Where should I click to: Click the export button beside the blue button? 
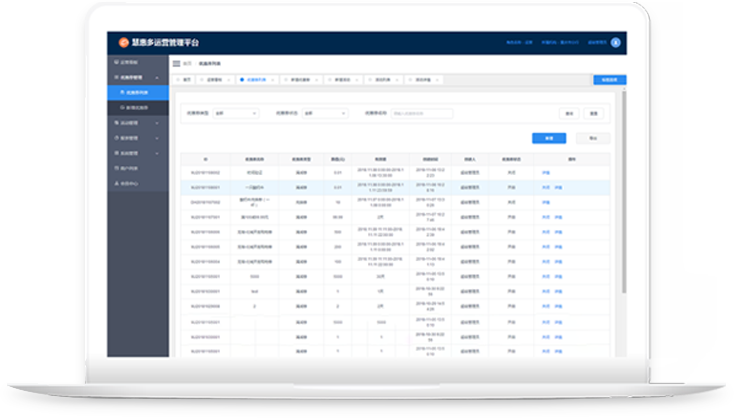point(592,138)
